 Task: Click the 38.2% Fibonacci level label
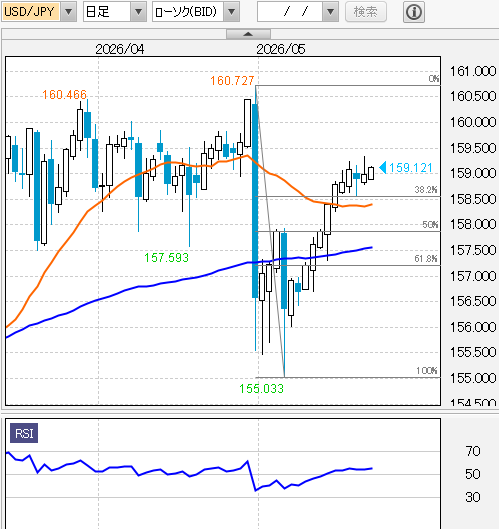pos(426,190)
